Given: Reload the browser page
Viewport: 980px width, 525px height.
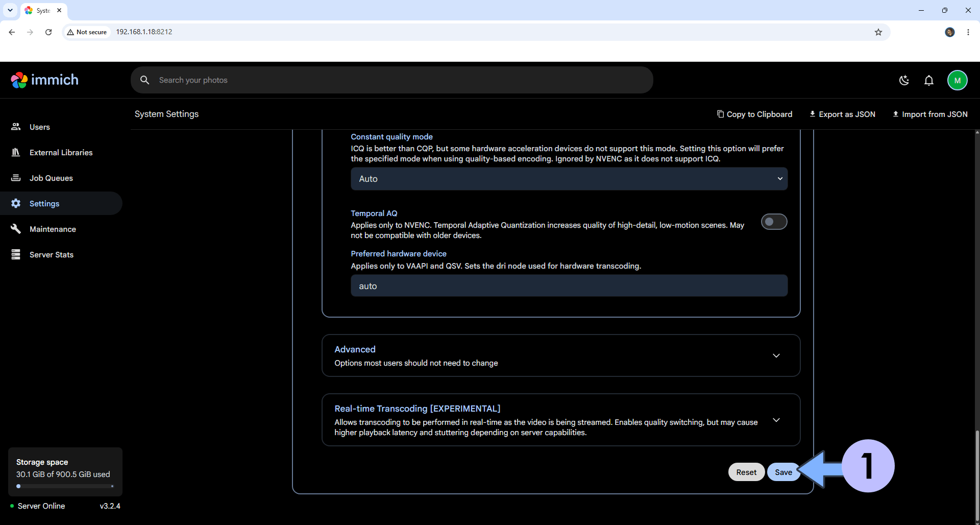Looking at the screenshot, I should click(48, 32).
